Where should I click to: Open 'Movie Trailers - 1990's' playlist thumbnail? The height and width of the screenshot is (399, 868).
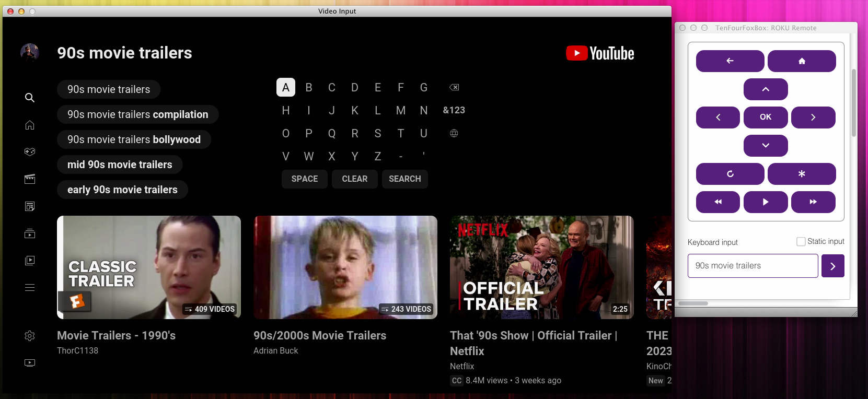149,267
